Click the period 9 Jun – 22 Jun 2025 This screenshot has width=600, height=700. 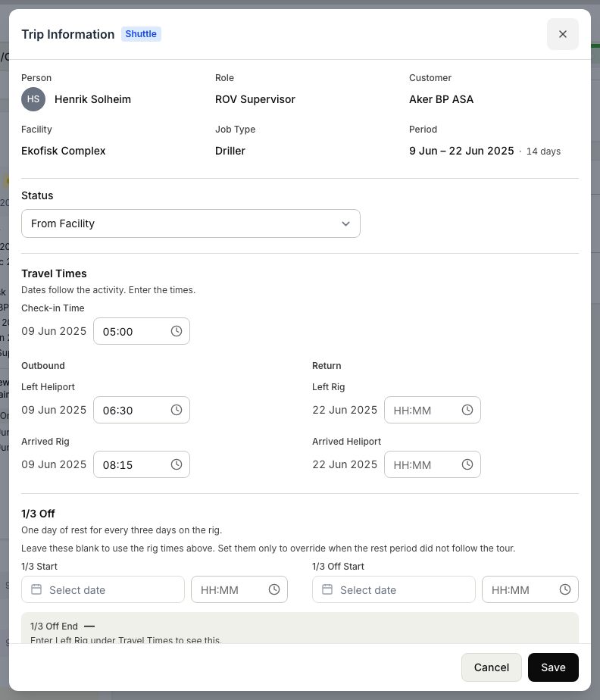pyautogui.click(x=461, y=151)
